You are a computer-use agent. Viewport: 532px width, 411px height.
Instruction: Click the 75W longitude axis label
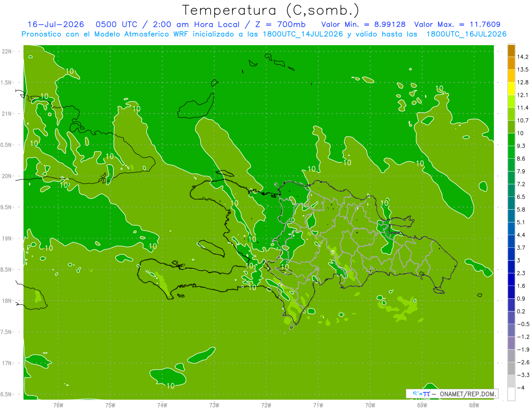[x=110, y=405]
